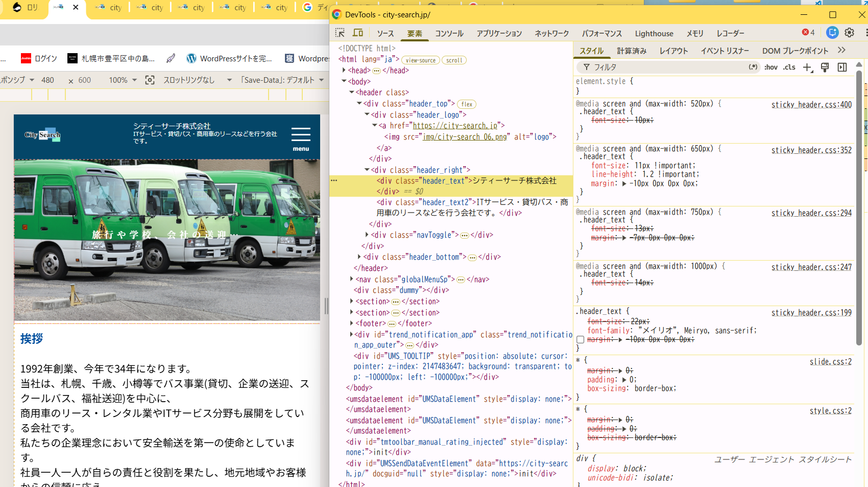Click the scroll badge on the html element

pyautogui.click(x=454, y=60)
